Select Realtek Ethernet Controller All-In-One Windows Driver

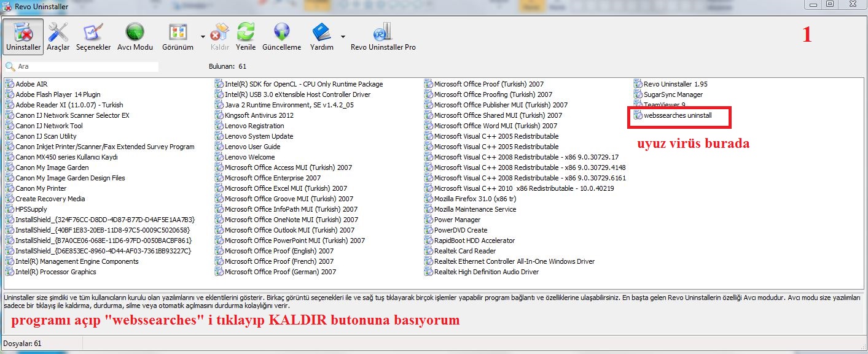pos(510,261)
